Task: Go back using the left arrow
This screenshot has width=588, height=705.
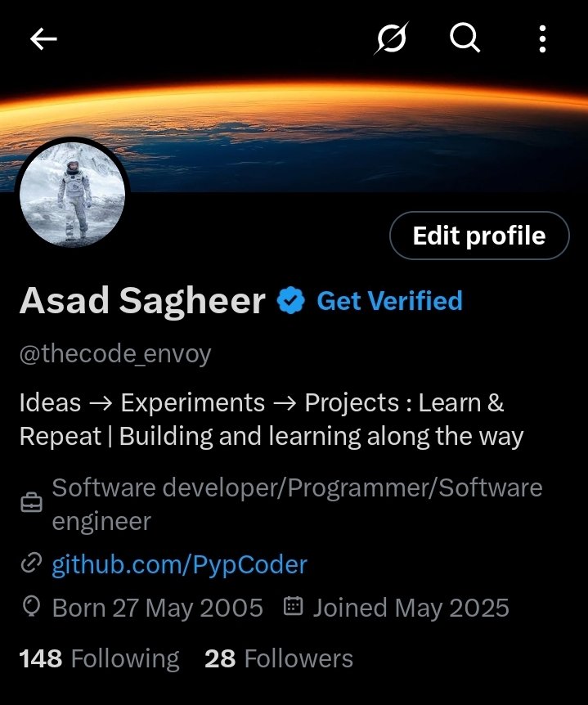Action: tap(43, 38)
